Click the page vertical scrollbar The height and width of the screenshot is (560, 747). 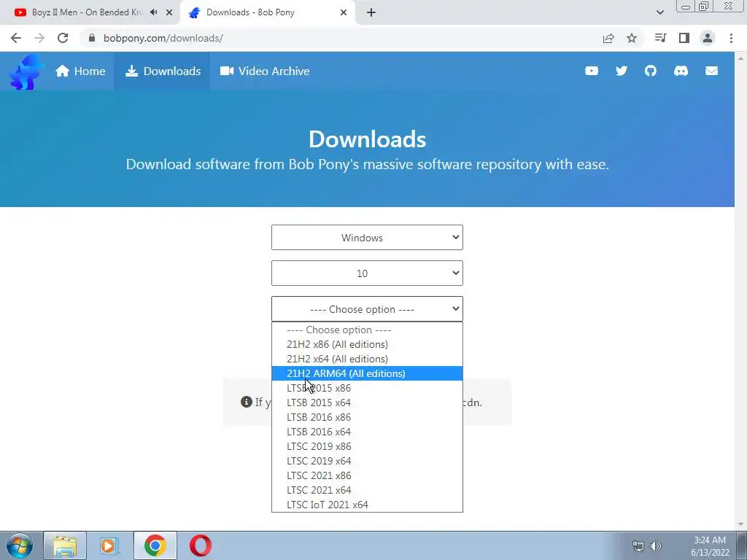pos(740,290)
